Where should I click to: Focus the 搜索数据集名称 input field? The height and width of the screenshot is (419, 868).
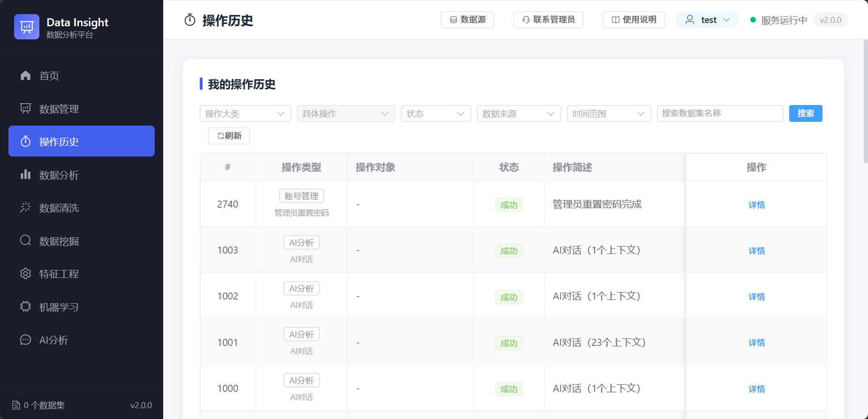tap(720, 113)
